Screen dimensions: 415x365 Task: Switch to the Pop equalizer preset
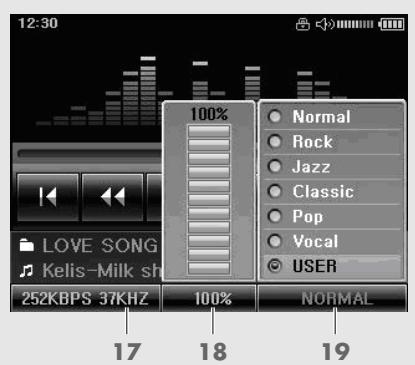[333, 217]
